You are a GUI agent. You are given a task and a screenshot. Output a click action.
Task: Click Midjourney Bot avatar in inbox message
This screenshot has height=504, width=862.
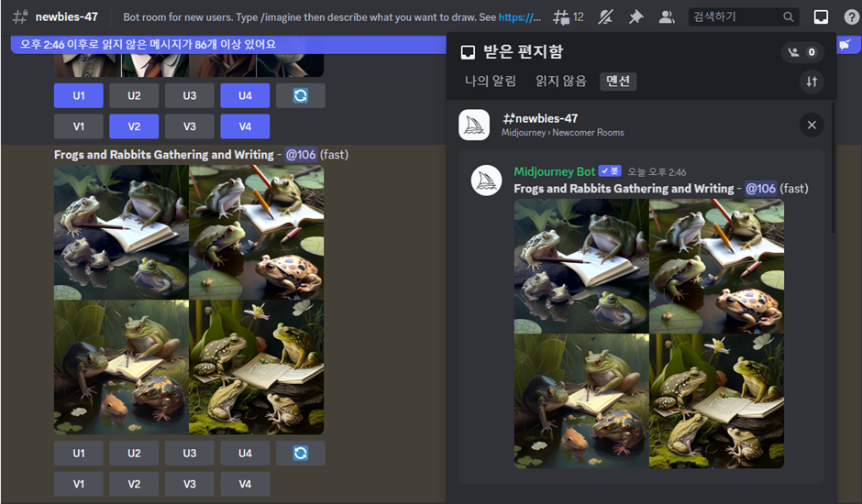[x=487, y=181]
